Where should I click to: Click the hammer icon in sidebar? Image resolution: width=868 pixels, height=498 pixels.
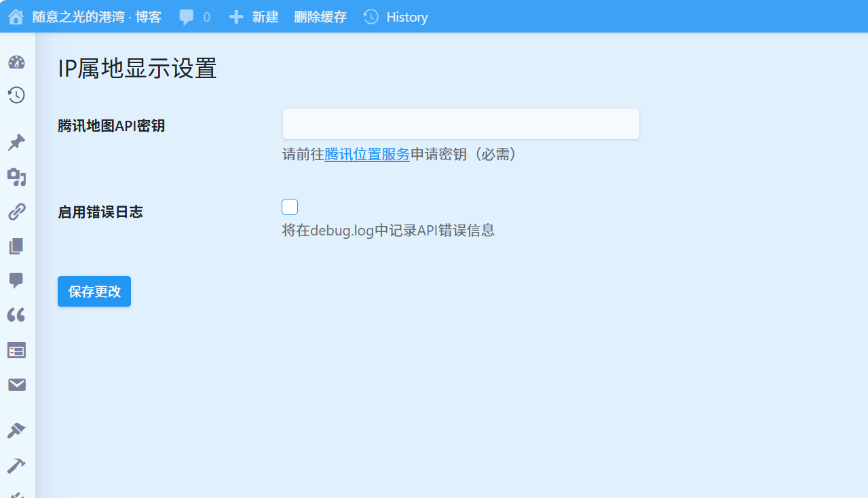[16, 465]
